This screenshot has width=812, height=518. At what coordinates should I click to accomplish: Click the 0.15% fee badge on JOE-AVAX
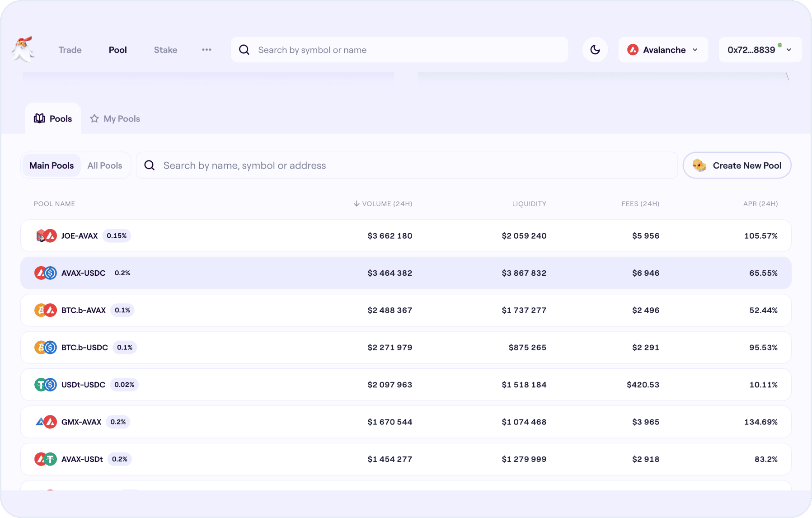tap(117, 235)
